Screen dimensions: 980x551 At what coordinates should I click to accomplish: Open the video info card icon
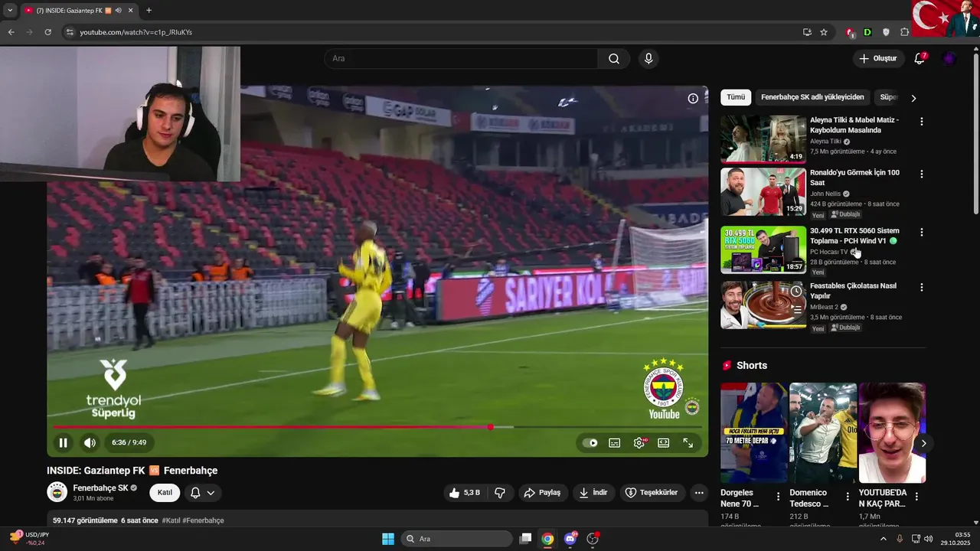693,98
